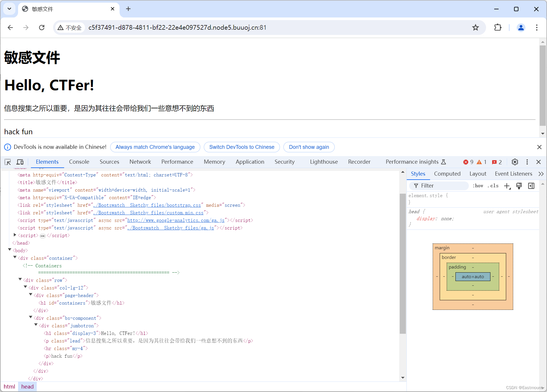Collapse the body element node
Viewport: 547px width, 392px height.
[10, 250]
